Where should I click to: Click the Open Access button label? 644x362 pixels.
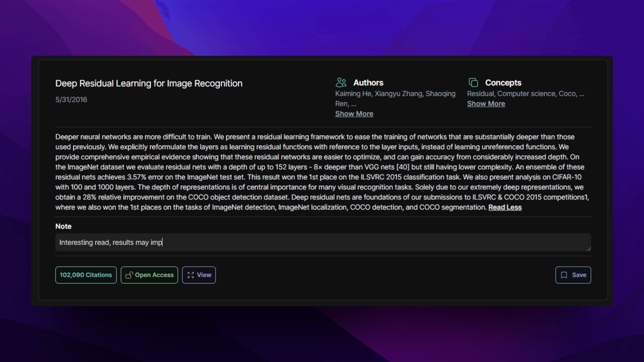(154, 275)
